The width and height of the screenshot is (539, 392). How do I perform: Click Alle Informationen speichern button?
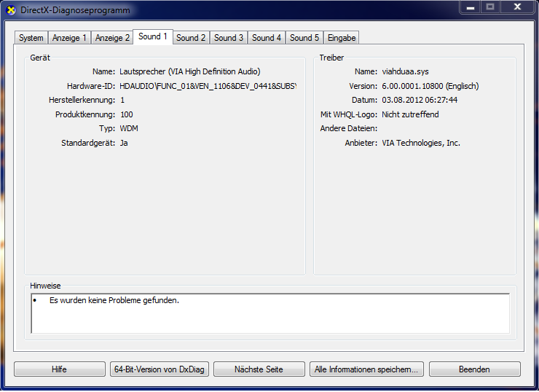366,369
